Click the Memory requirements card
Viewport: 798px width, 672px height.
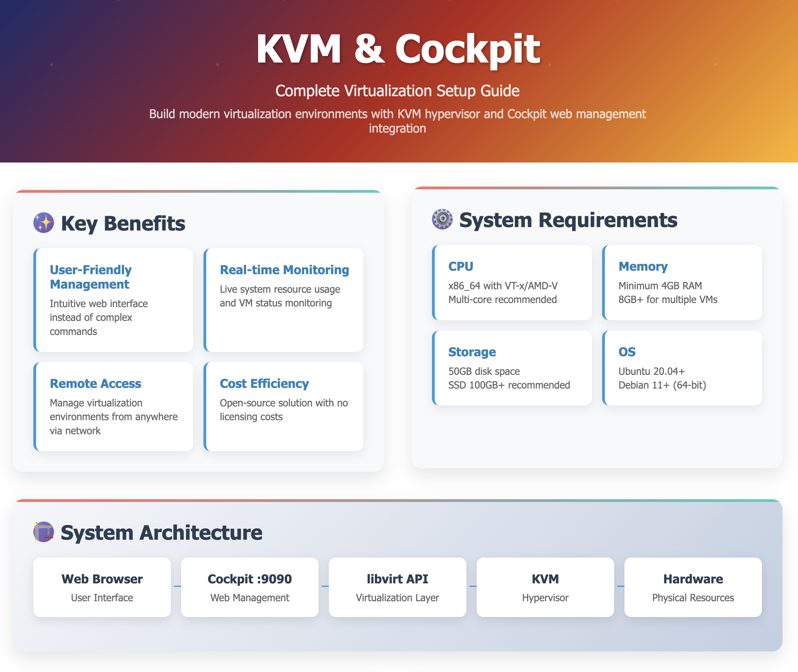point(682,283)
